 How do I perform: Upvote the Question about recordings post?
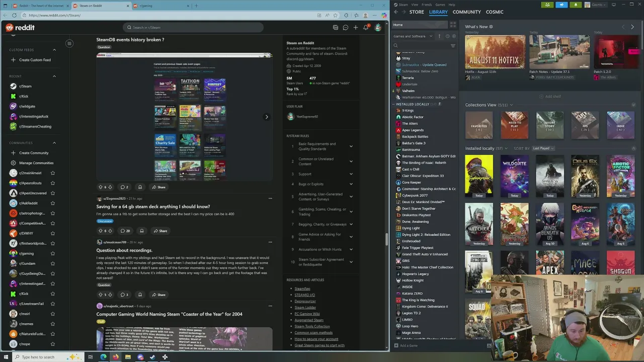pyautogui.click(x=100, y=295)
